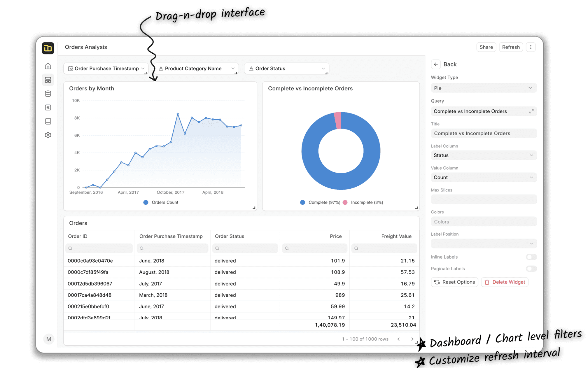Open the Dashboards icon in sidebar

click(48, 80)
